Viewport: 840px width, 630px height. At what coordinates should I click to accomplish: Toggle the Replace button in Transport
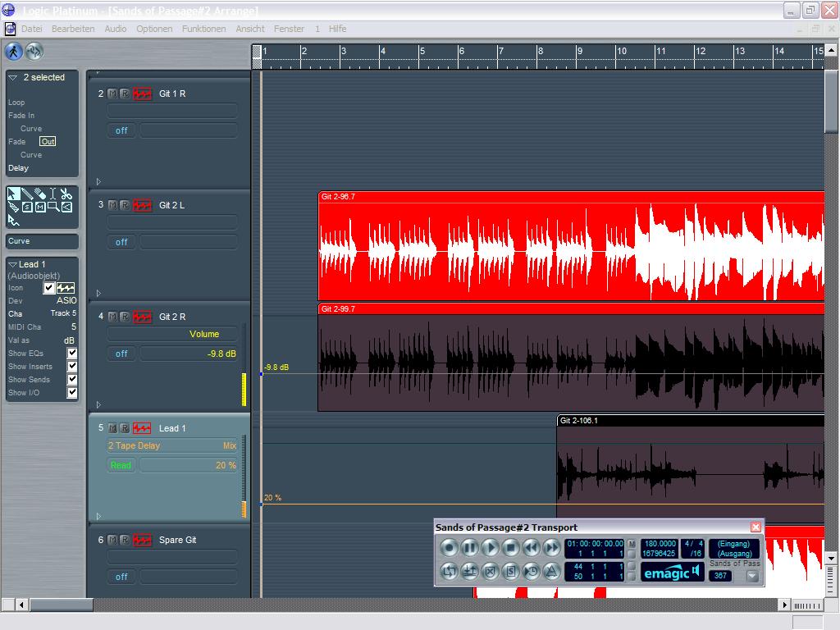[x=490, y=572]
